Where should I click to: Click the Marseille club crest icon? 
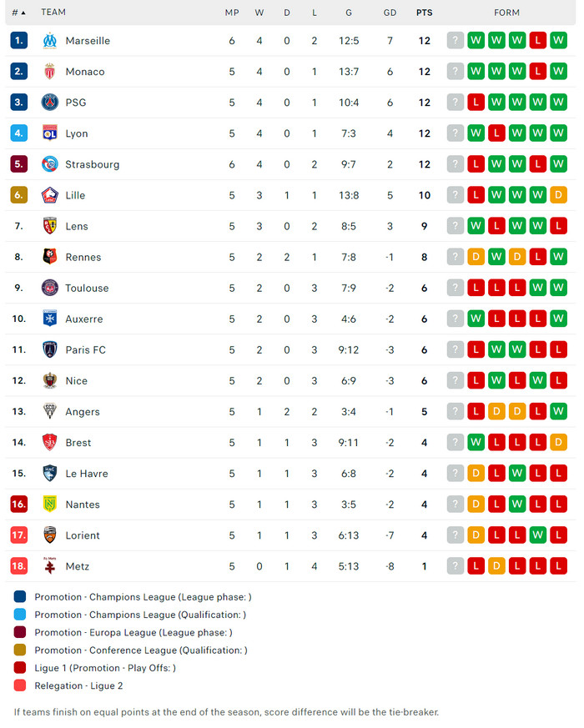click(50, 41)
